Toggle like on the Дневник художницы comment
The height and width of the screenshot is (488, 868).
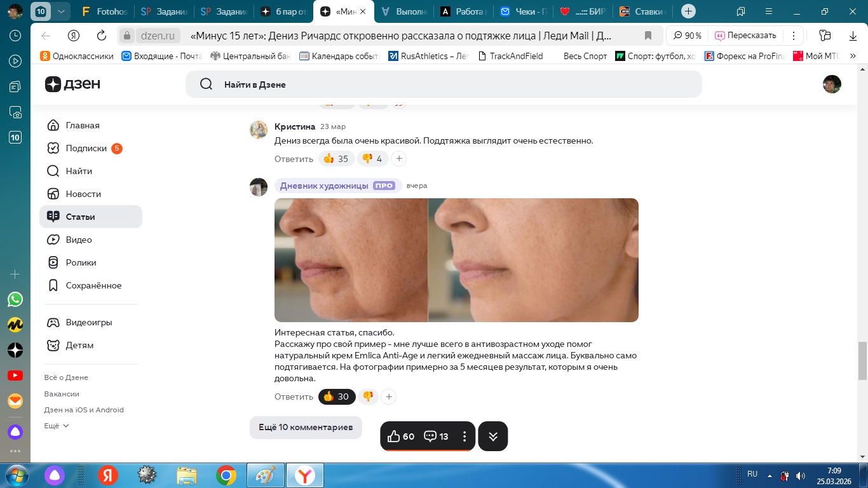click(x=336, y=396)
